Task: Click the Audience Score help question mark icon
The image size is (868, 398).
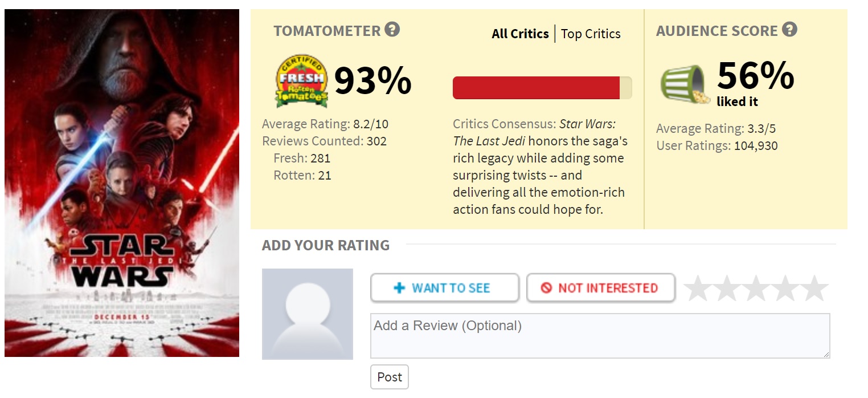Action: 789,29
